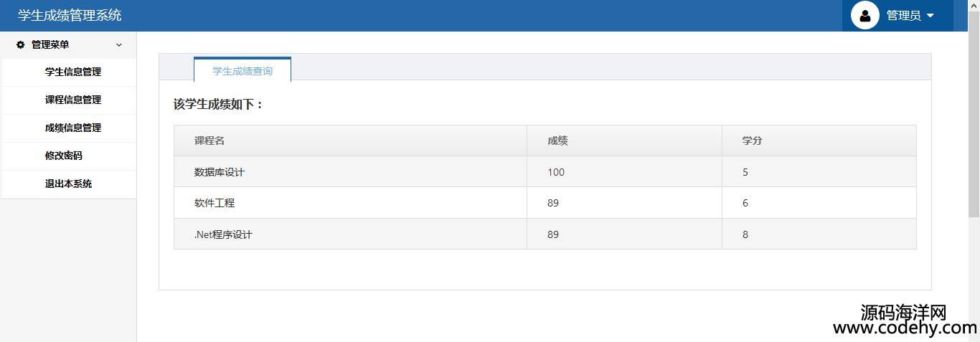The image size is (980, 342).
Task: Click 退出本系统 to log out
Action: coord(68,184)
